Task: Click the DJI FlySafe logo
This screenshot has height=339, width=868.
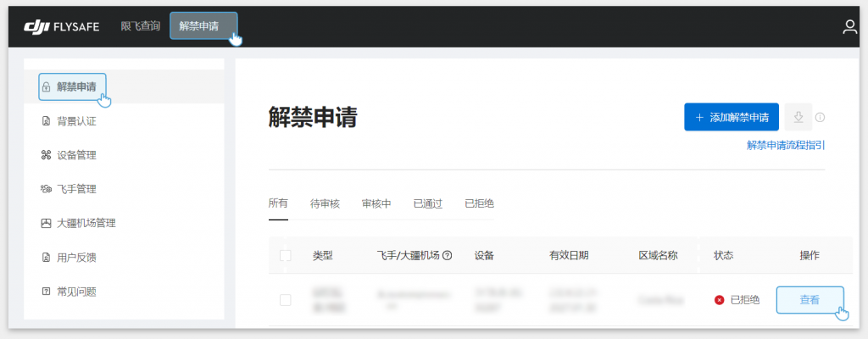Action: (61, 26)
